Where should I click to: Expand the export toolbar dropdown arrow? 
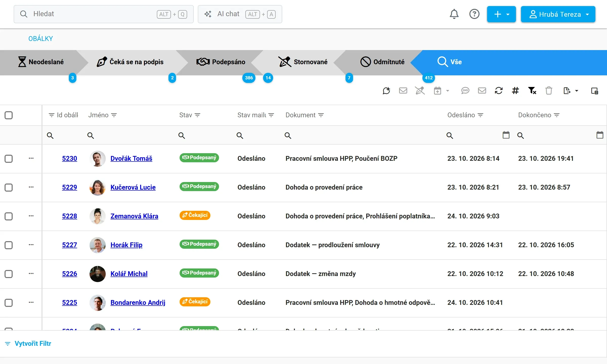[x=577, y=91]
